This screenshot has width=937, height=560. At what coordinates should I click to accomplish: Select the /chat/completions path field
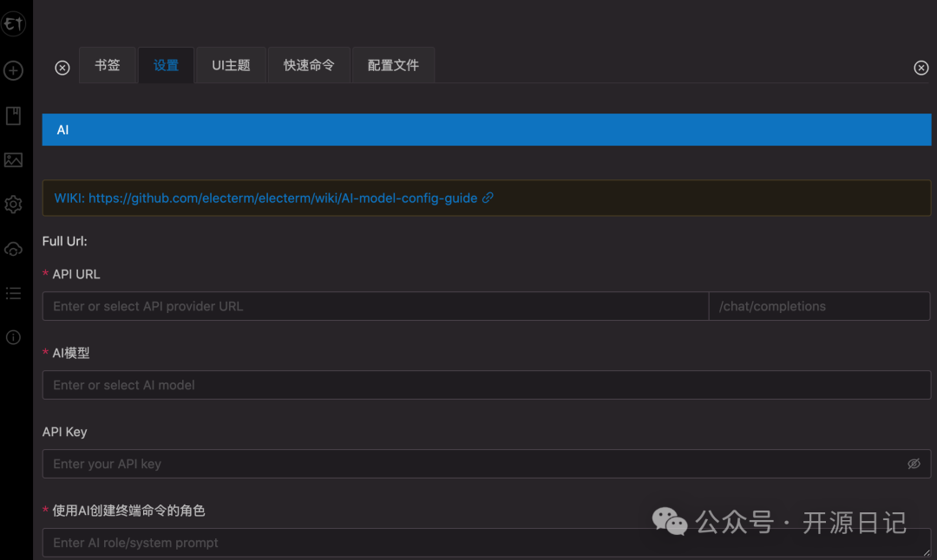819,306
